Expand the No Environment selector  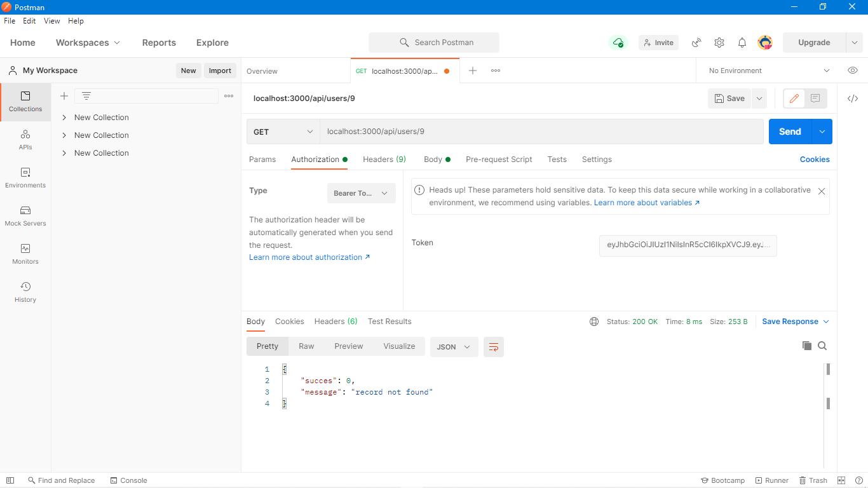coord(769,71)
